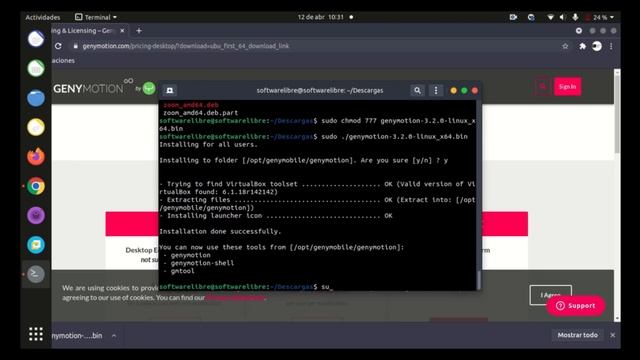Open the terminal menu button

pyautogui.click(x=436, y=90)
